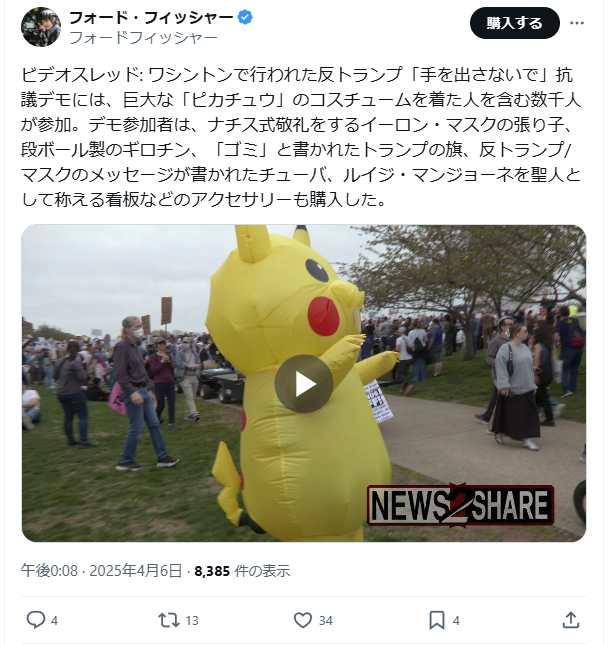Click the NEWS2SHARE logo in video
This screenshot has height=645, width=610.
460,505
